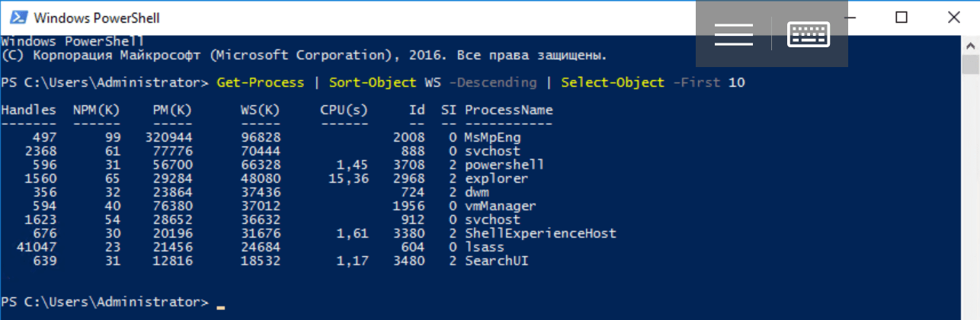Click the Id value 3708
Viewport: 980px width, 320px height.
pos(408,165)
